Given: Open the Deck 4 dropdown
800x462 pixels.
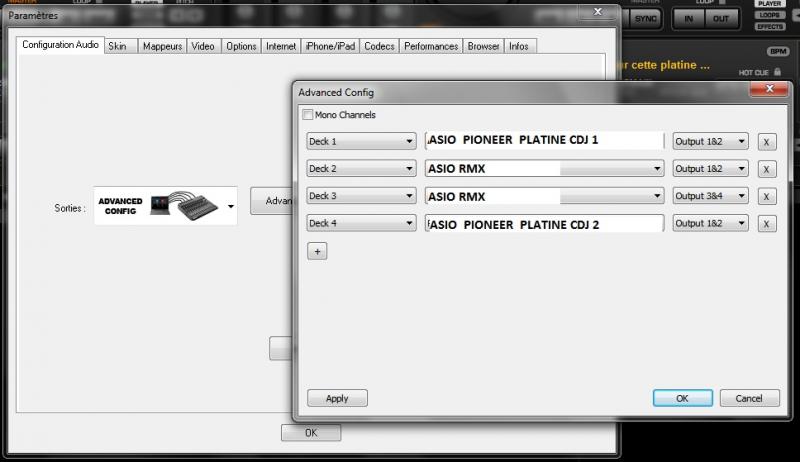Looking at the screenshot, I should 361,223.
